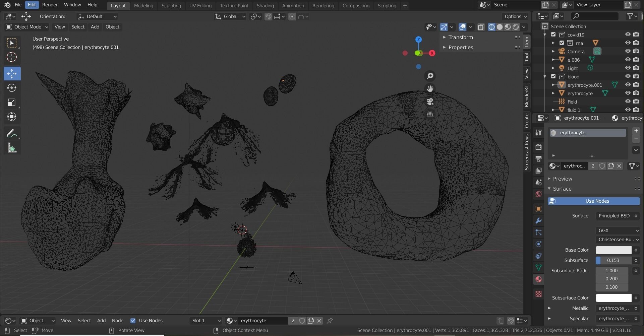Uncheck the covid19 collection checkbox

[553, 35]
